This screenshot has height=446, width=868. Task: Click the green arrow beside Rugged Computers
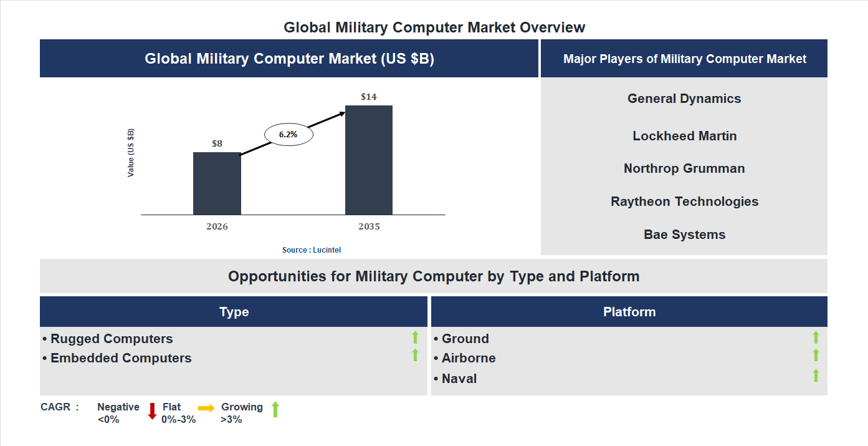[415, 338]
